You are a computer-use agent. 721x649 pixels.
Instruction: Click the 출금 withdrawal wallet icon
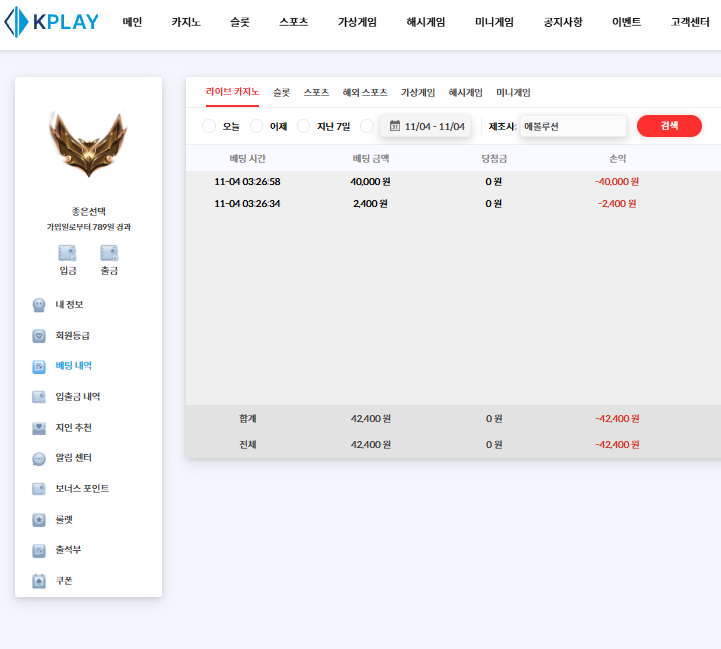(109, 253)
